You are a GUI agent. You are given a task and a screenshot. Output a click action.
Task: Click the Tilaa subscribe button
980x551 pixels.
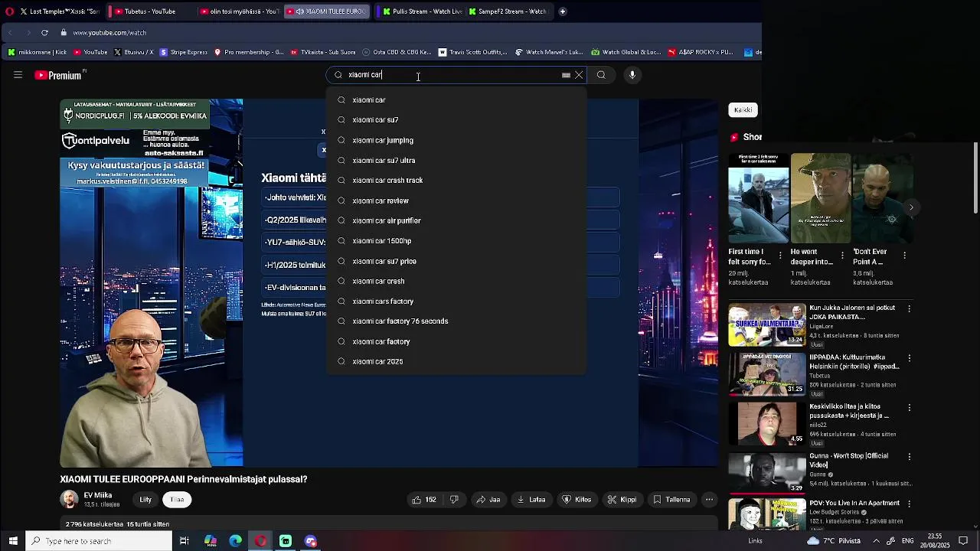point(177,500)
